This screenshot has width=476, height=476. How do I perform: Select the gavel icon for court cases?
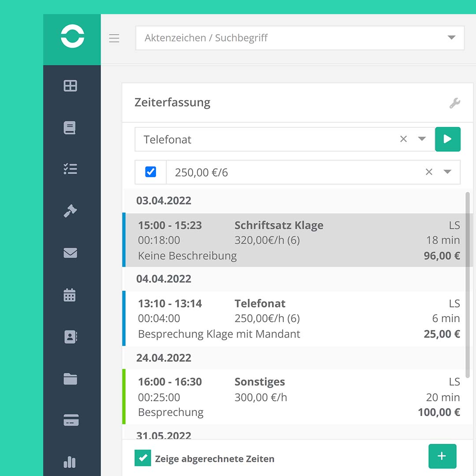click(x=71, y=211)
